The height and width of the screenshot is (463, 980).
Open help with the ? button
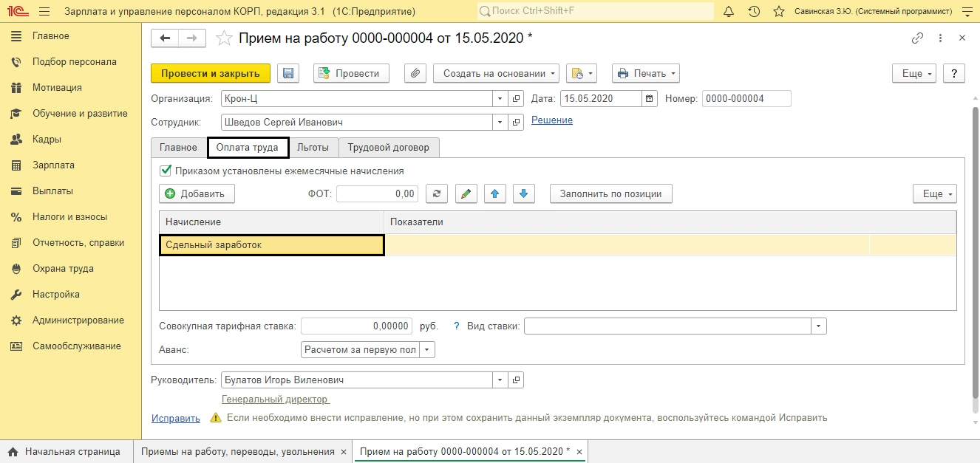point(954,73)
